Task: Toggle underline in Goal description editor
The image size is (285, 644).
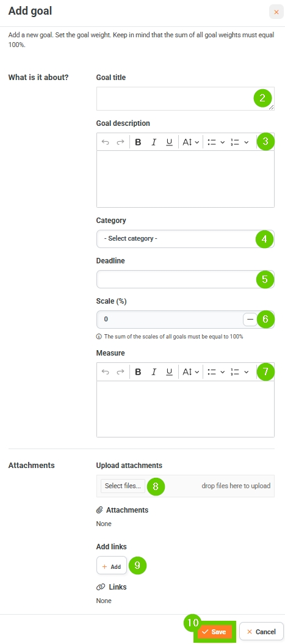Action: [x=169, y=142]
